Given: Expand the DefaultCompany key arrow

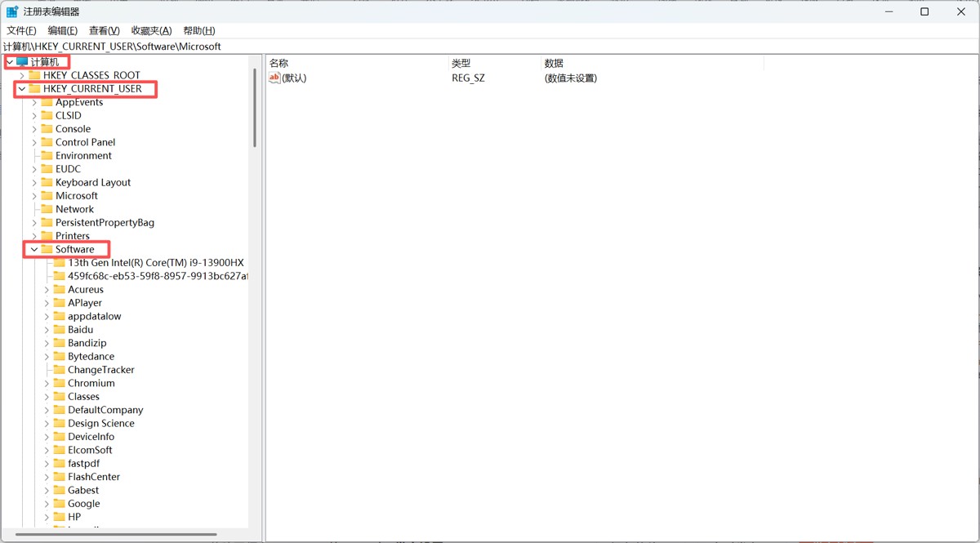Looking at the screenshot, I should tap(47, 410).
